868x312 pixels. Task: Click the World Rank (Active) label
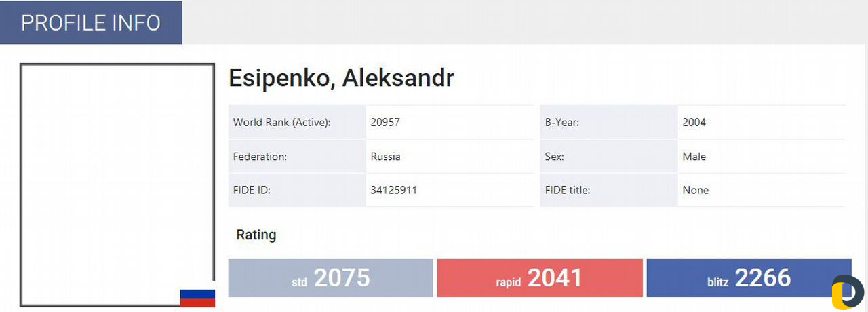tap(281, 123)
